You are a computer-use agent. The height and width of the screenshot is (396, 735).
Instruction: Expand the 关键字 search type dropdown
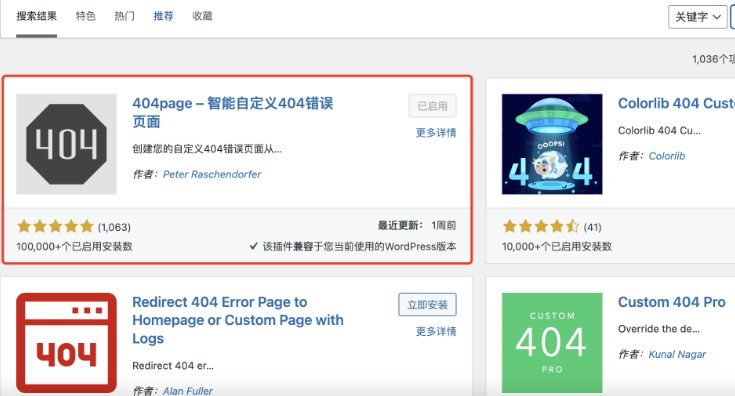(698, 17)
